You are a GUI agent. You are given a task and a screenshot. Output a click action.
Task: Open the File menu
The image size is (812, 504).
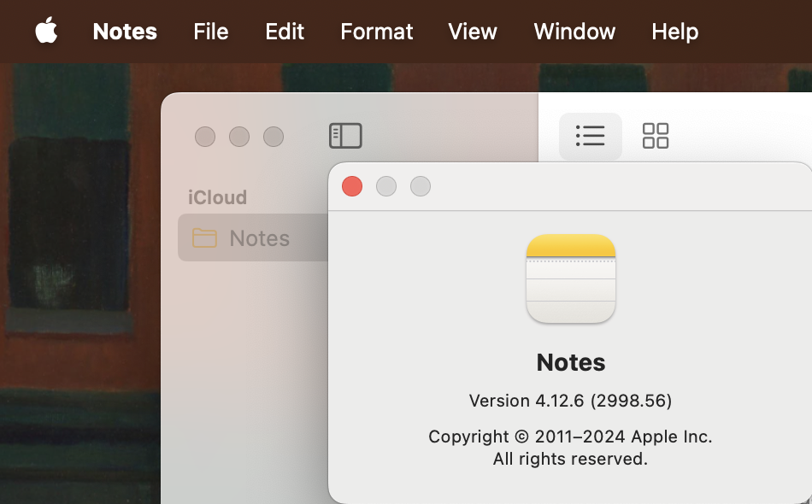211,32
